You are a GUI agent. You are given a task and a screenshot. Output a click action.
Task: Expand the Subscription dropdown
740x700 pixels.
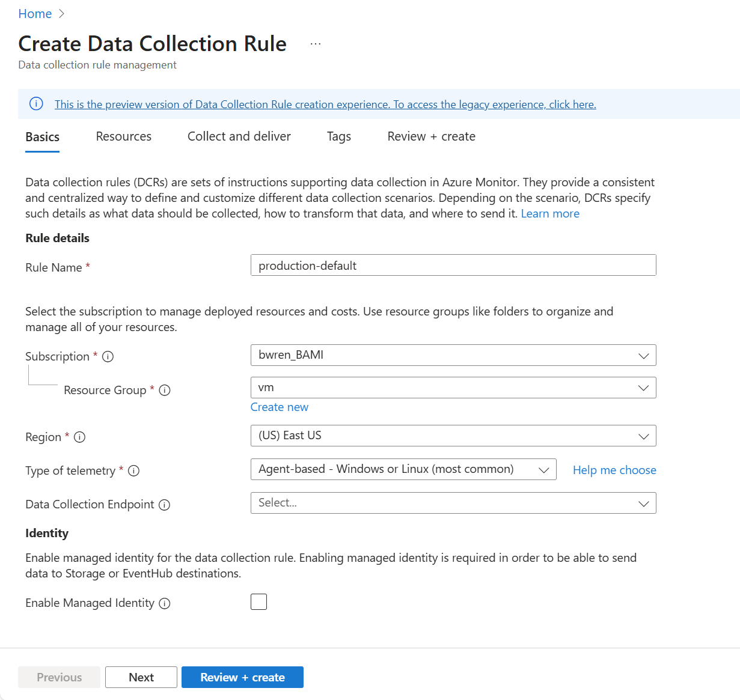[x=453, y=355]
